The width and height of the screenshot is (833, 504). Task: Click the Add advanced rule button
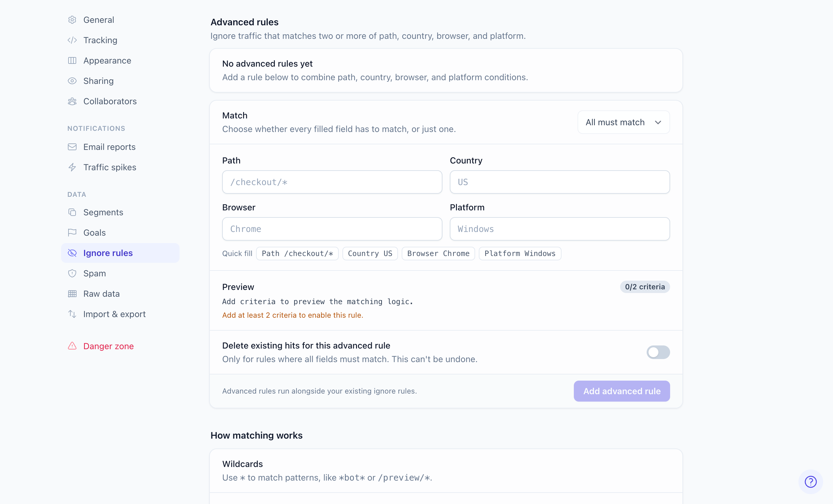coord(621,391)
